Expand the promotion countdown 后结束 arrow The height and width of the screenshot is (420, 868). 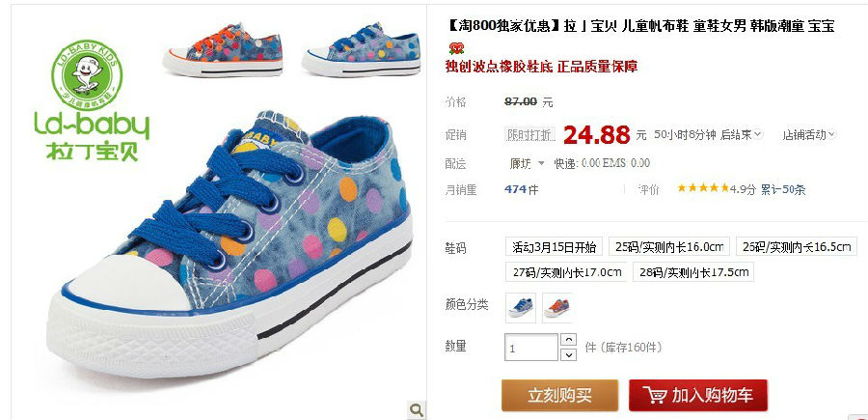758,134
